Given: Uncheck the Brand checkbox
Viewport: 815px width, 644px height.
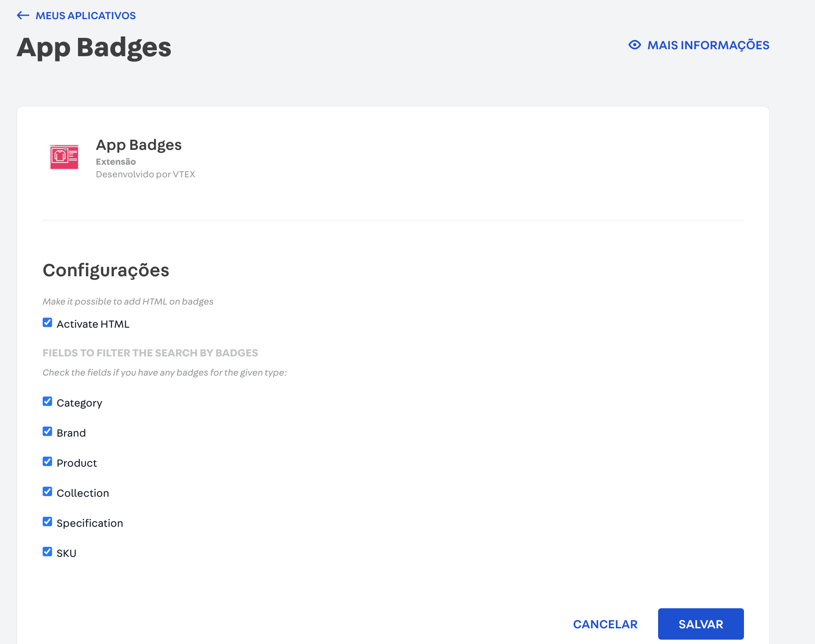Looking at the screenshot, I should click(x=48, y=431).
